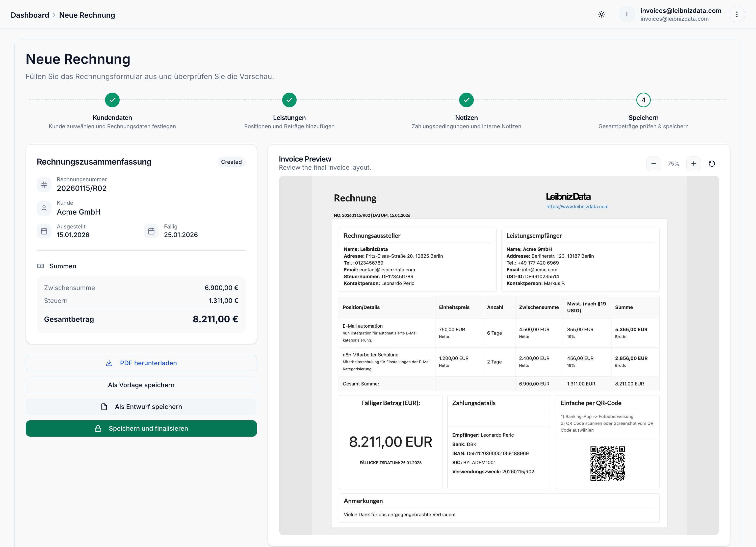The image size is (756, 547).
Task: Open the three-dot user options menu
Action: 737,14
